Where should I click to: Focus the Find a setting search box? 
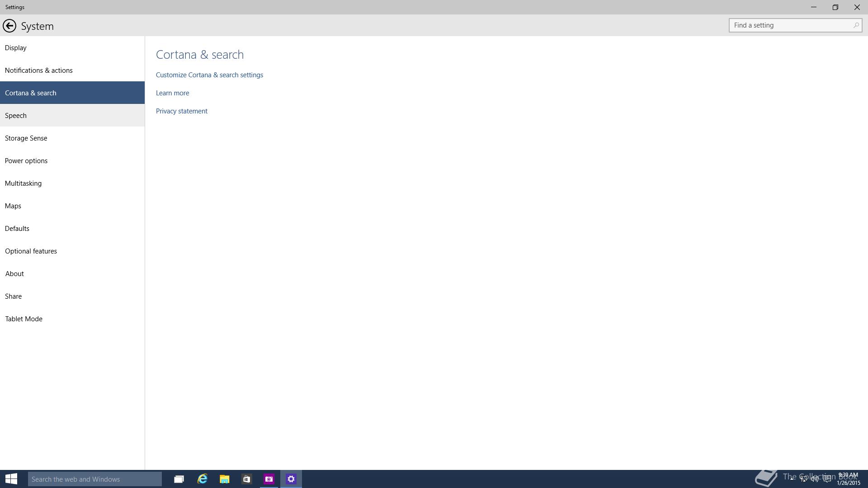[795, 25]
